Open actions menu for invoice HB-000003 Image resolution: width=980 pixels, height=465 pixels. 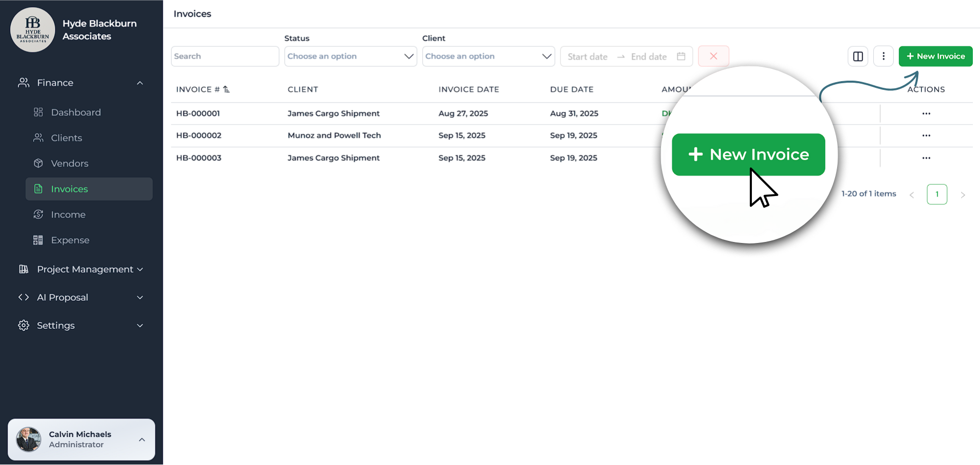click(926, 158)
